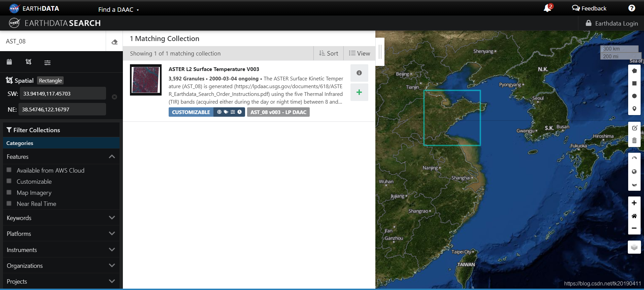Switch to south polar projection
644x290 pixels.
pos(634,184)
